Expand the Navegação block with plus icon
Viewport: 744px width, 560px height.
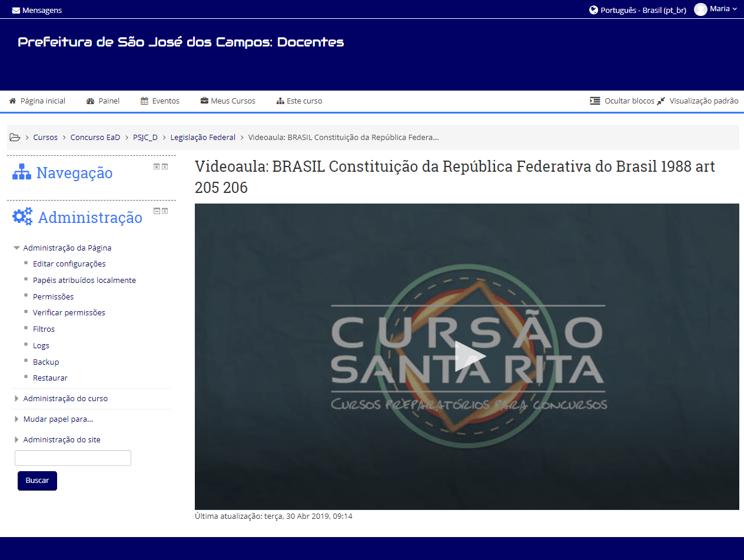[157, 166]
